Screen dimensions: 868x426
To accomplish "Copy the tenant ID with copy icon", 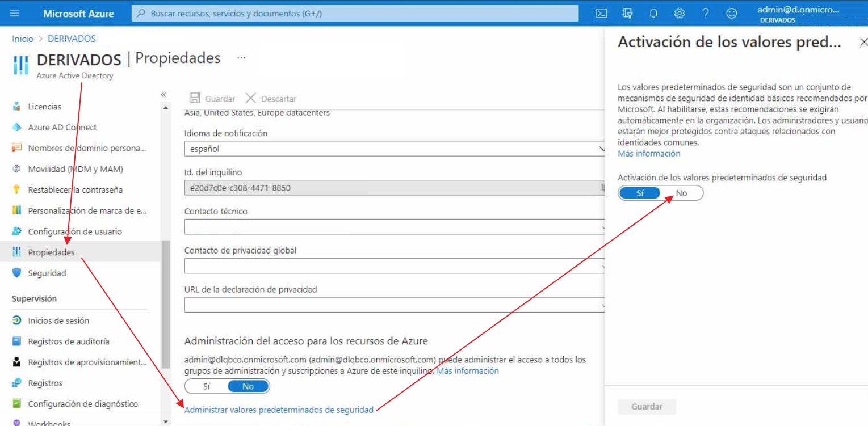I will (603, 188).
